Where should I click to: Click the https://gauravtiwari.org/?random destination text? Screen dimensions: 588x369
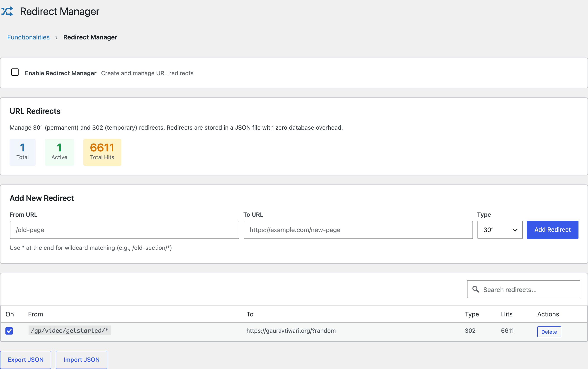(x=291, y=331)
